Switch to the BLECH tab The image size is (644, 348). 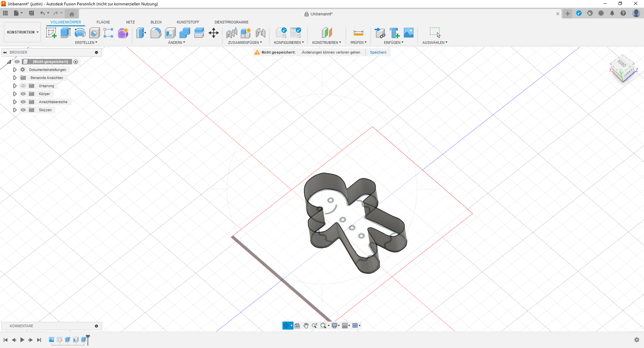[156, 22]
